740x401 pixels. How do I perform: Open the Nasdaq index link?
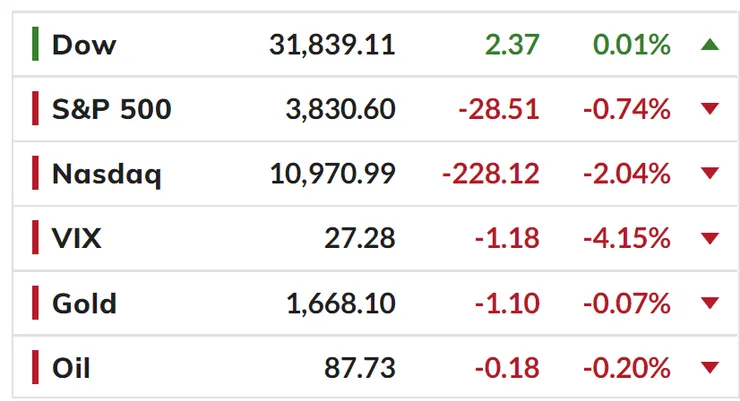106,174
